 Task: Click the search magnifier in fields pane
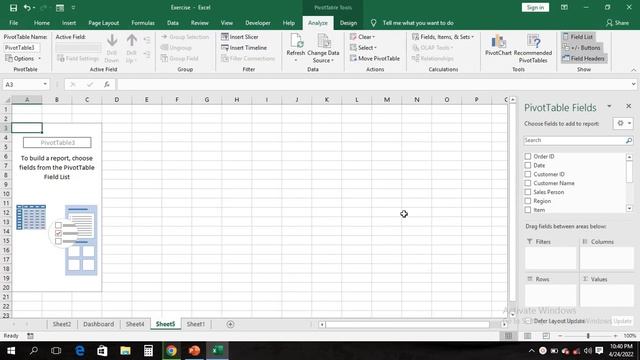[x=629, y=140]
